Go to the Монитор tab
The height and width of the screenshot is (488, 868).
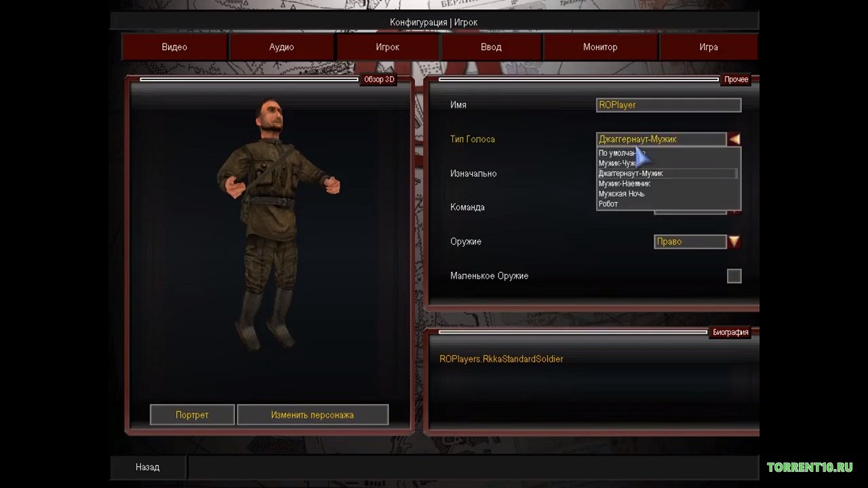click(x=600, y=47)
